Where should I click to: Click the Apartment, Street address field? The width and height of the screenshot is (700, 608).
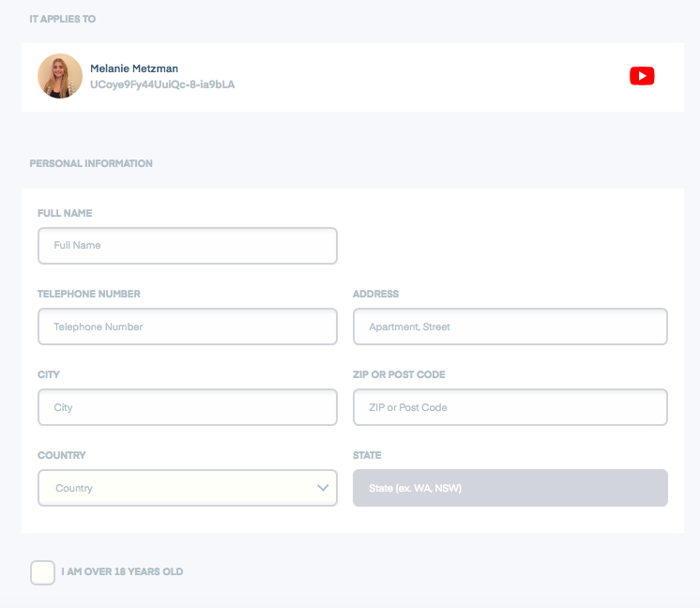tap(510, 327)
